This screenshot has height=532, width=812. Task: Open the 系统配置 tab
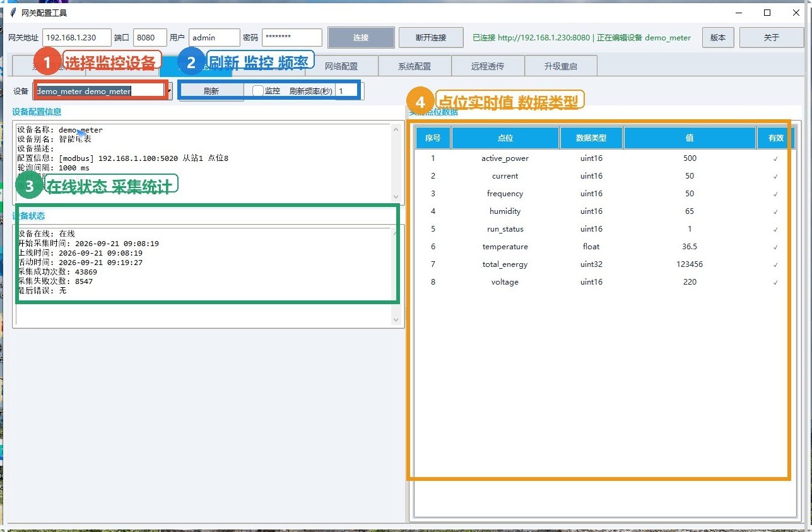tap(415, 66)
